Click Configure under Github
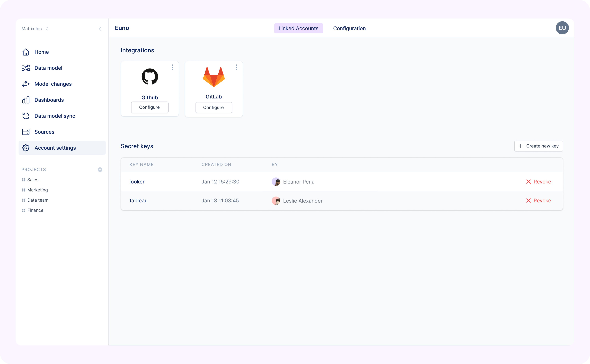 pos(150,107)
